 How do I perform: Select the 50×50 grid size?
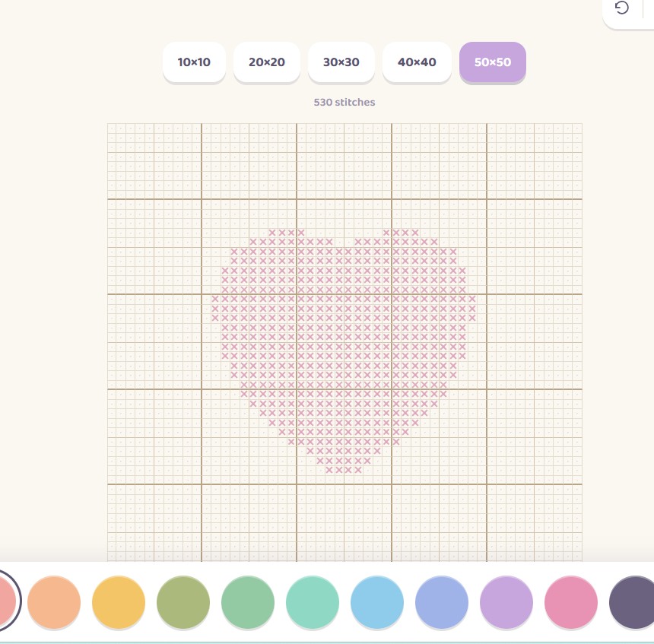click(x=493, y=62)
